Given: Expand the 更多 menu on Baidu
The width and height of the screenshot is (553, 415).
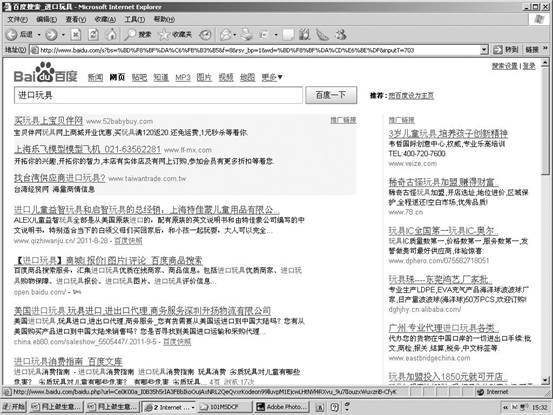Looking at the screenshot, I should tap(272, 77).
